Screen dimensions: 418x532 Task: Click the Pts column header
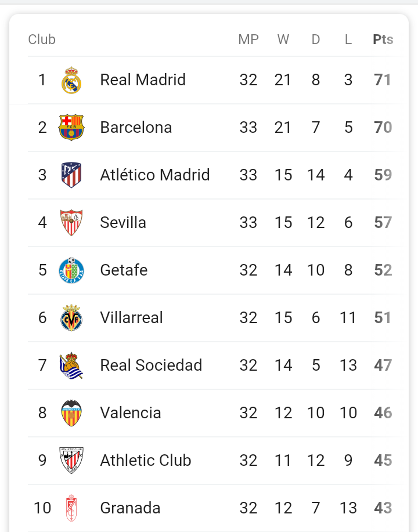point(383,39)
